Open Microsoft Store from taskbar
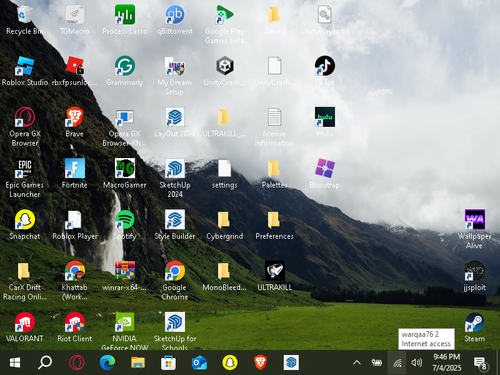This screenshot has height=375, width=500. click(x=168, y=363)
